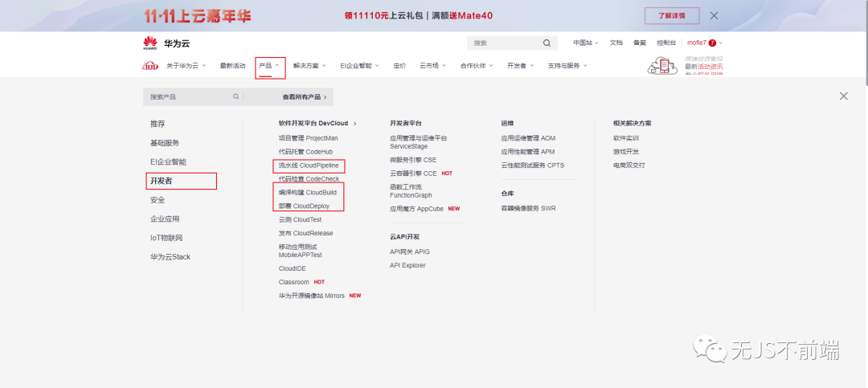Select the IoT物联网 category
The width and height of the screenshot is (868, 388).
166,238
